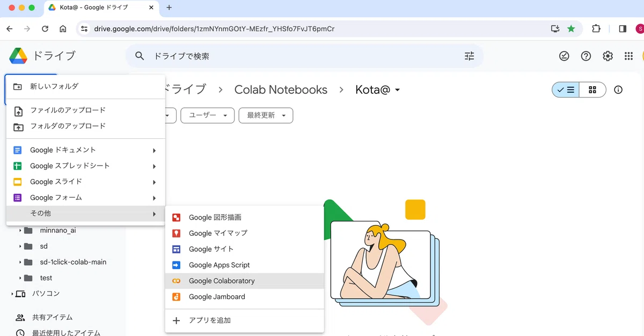
Task: Open the その他 submenu entry
Action: (85, 213)
